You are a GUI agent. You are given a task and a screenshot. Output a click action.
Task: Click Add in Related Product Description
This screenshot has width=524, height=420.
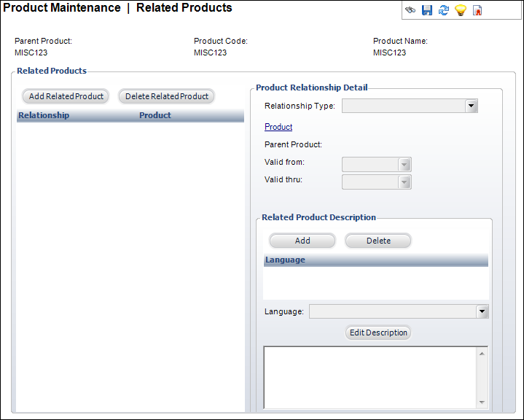[302, 241]
